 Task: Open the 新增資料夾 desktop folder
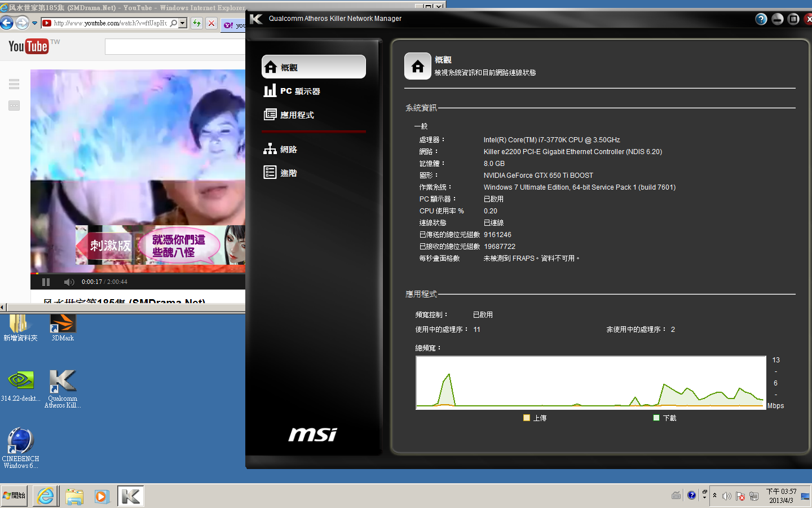tap(20, 328)
